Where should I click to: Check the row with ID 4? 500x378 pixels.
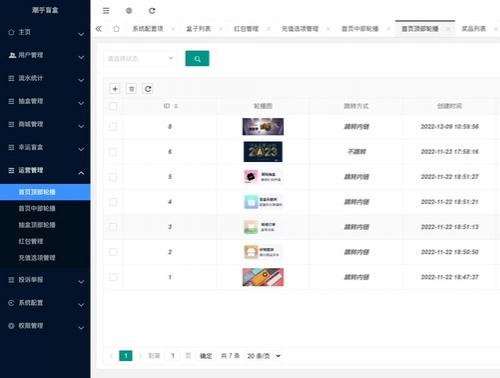(113, 202)
